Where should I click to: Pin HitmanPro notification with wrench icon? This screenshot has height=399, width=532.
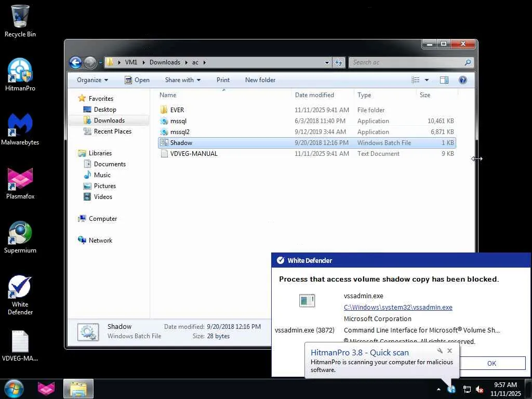click(x=440, y=351)
